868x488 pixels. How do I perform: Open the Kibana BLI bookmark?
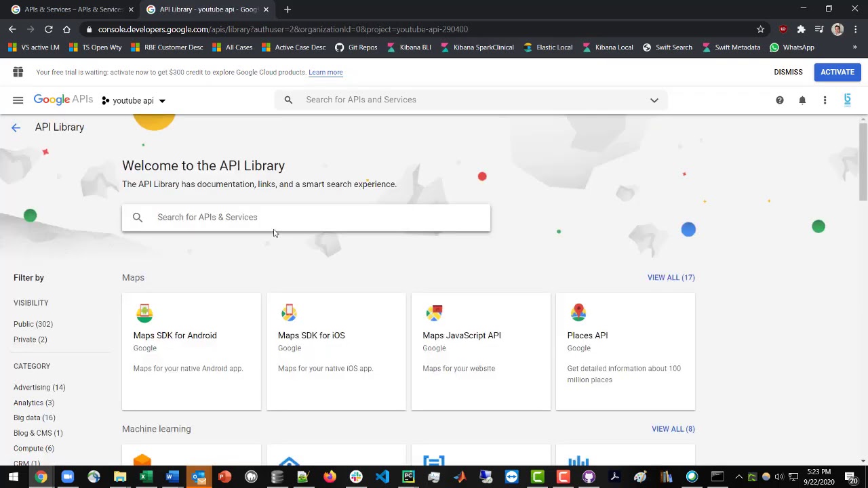[x=409, y=47]
